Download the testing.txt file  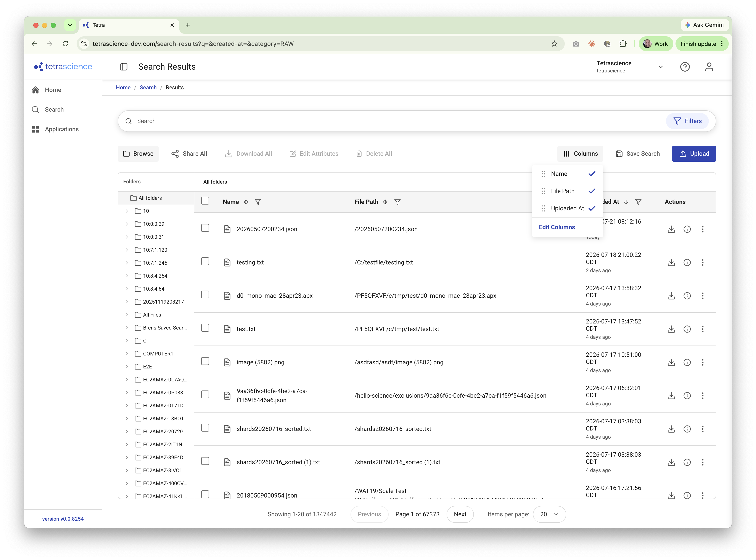tap(671, 262)
